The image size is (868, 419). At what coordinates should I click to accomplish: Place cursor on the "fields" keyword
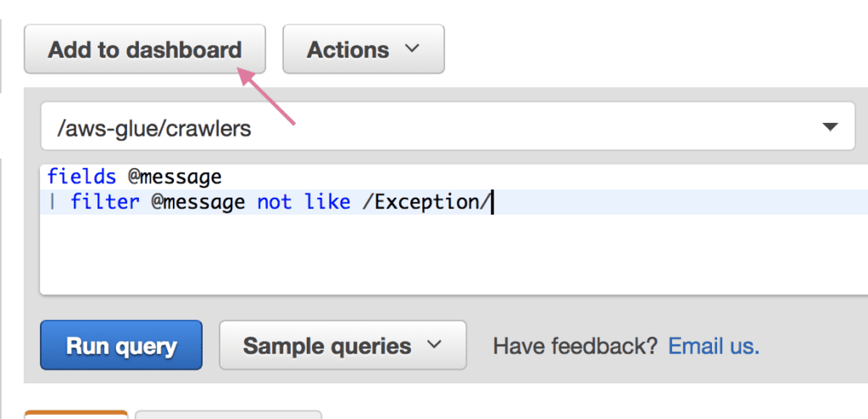point(82,176)
